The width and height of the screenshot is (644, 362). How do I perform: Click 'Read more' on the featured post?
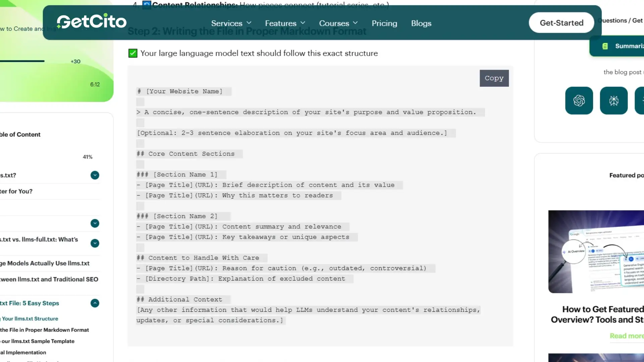coord(627,336)
